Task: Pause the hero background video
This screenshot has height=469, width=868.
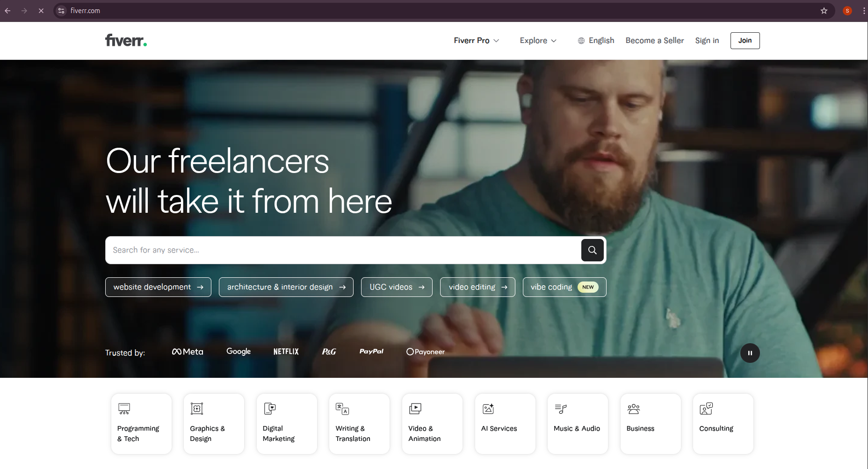Action: pos(750,353)
